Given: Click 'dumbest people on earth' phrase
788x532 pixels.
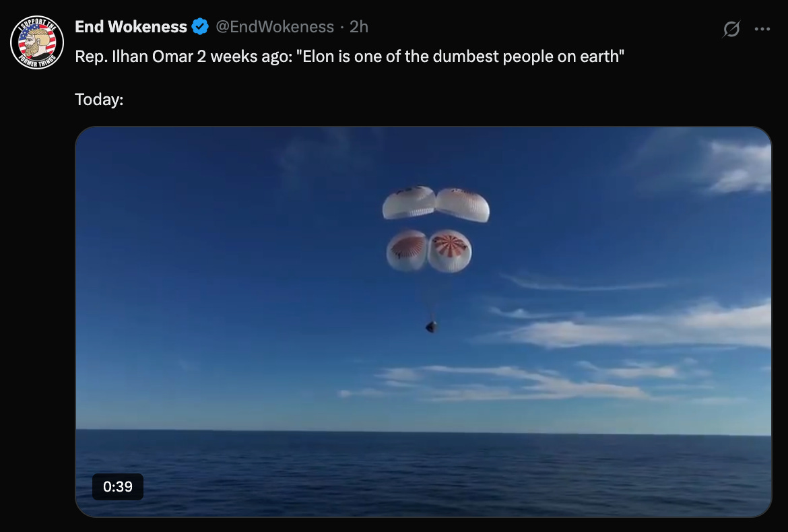Looking at the screenshot, I should click(x=528, y=57).
